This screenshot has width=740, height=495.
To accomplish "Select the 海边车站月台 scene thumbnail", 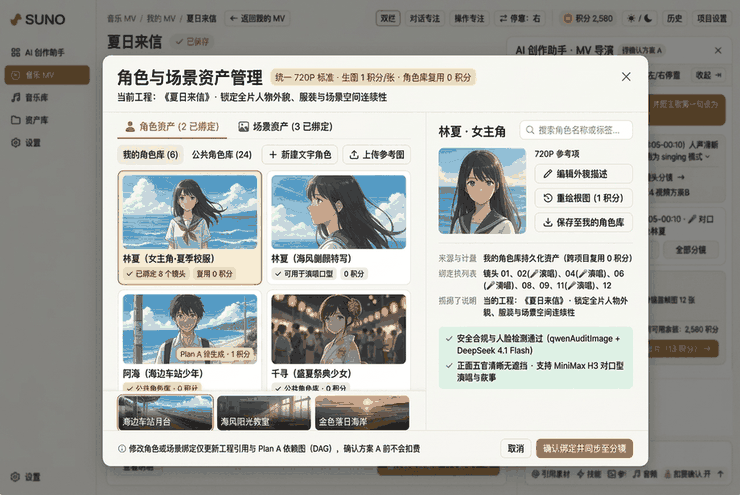I will [x=165, y=413].
